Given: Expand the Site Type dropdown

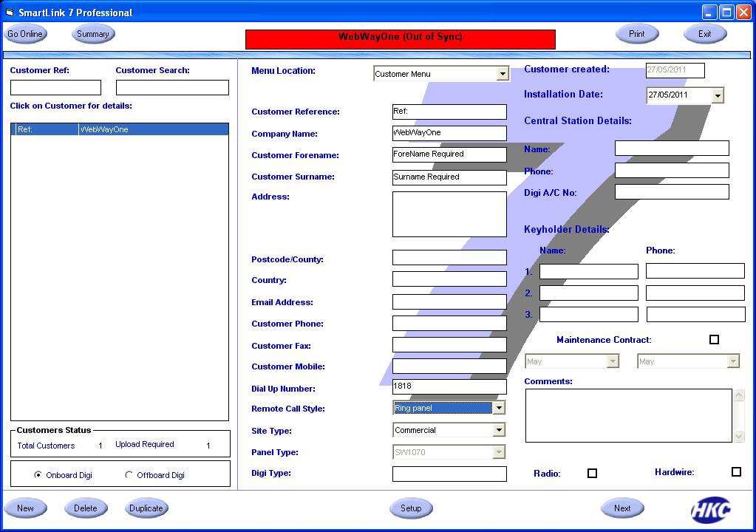Looking at the screenshot, I should (x=500, y=430).
